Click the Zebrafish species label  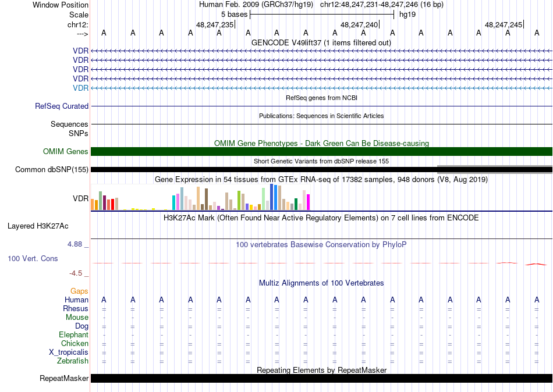pos(73,361)
